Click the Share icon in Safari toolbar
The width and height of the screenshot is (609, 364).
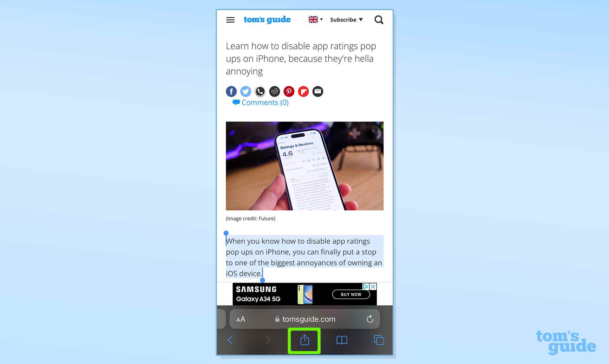tap(305, 340)
